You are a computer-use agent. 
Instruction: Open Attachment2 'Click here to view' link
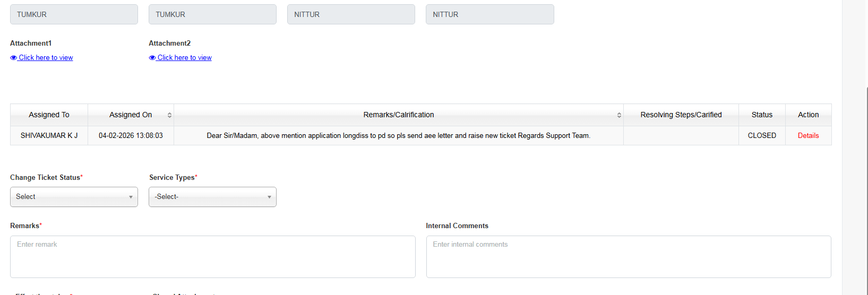point(184,58)
